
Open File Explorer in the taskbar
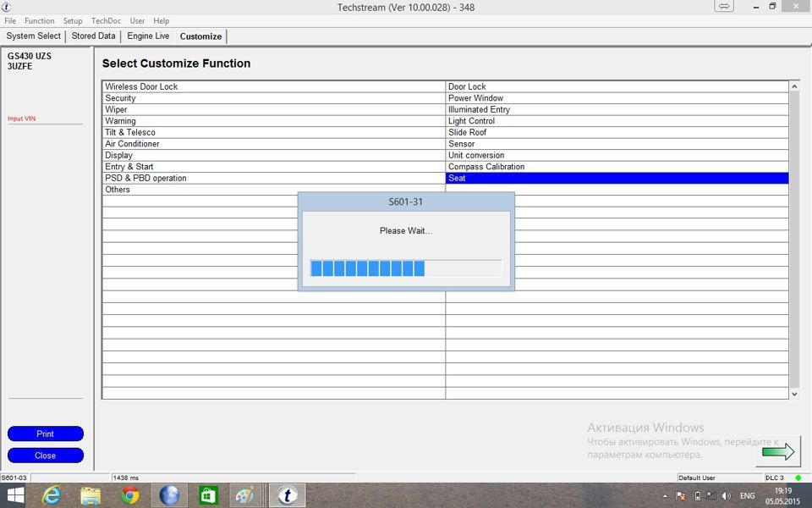point(91,495)
